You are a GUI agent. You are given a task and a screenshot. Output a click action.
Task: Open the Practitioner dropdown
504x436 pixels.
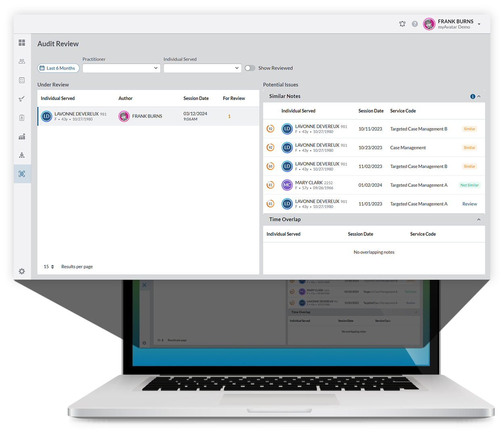[x=121, y=68]
